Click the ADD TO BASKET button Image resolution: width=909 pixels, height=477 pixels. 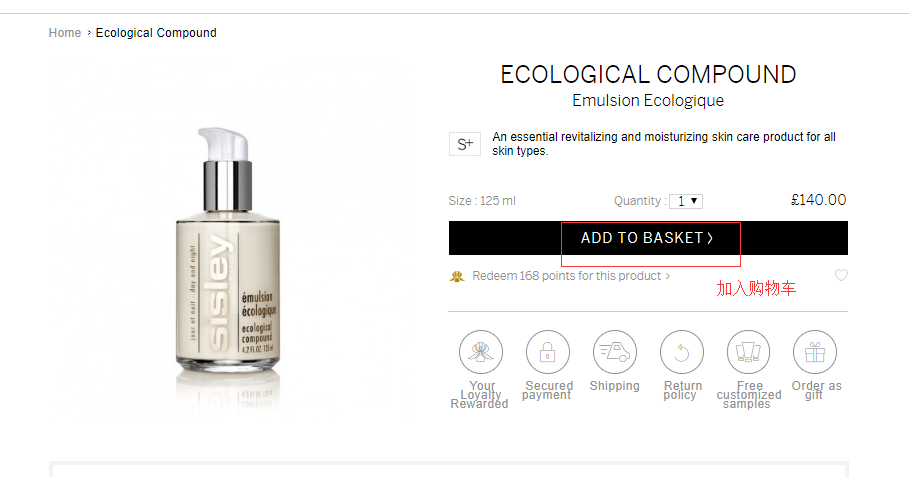point(648,238)
